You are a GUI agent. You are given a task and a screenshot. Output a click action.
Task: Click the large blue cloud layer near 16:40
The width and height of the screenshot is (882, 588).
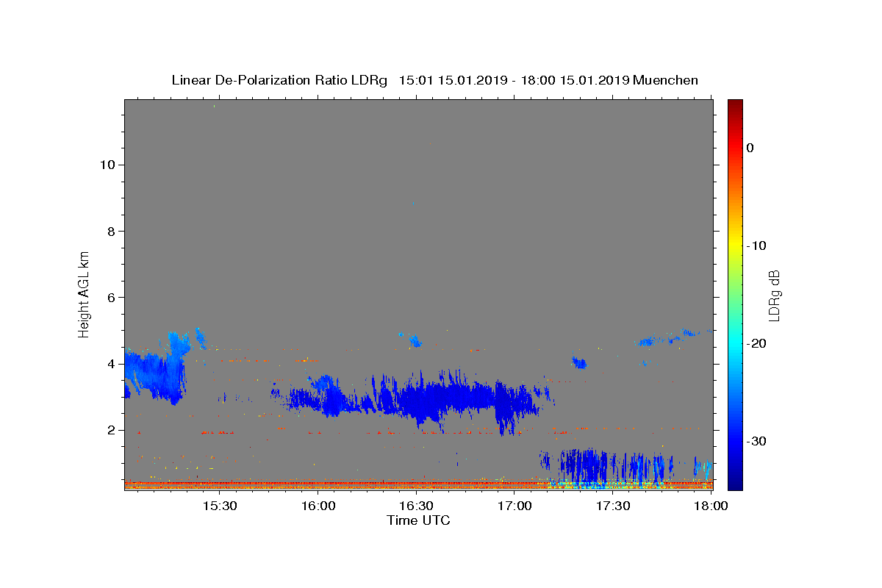click(x=456, y=398)
